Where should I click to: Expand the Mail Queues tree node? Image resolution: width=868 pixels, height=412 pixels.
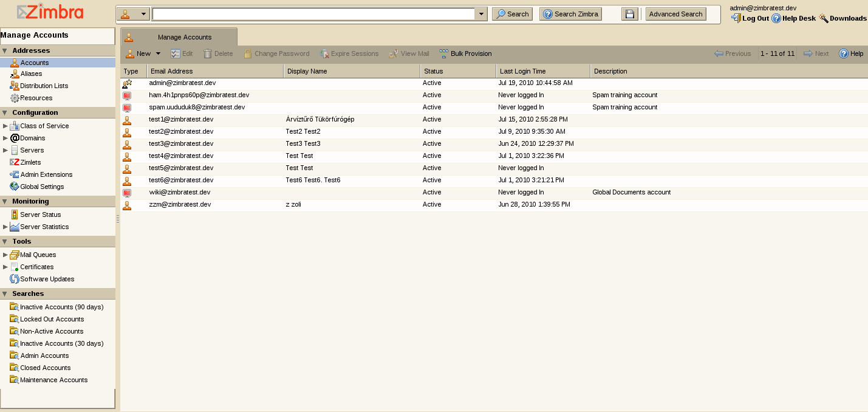5,255
